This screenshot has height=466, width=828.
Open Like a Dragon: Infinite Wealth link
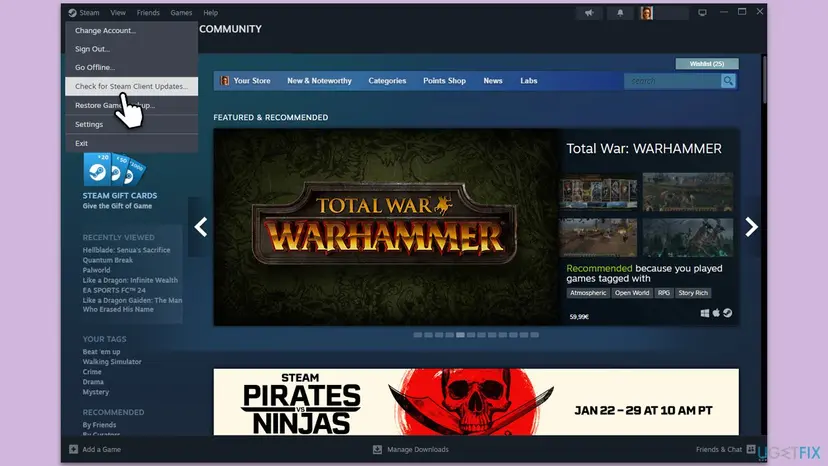coord(130,280)
